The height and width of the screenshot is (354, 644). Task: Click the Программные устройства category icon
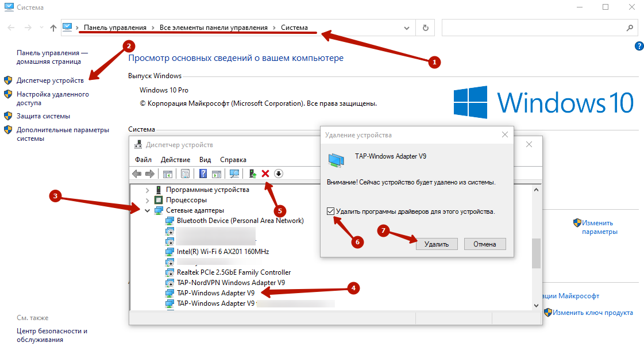pos(159,190)
